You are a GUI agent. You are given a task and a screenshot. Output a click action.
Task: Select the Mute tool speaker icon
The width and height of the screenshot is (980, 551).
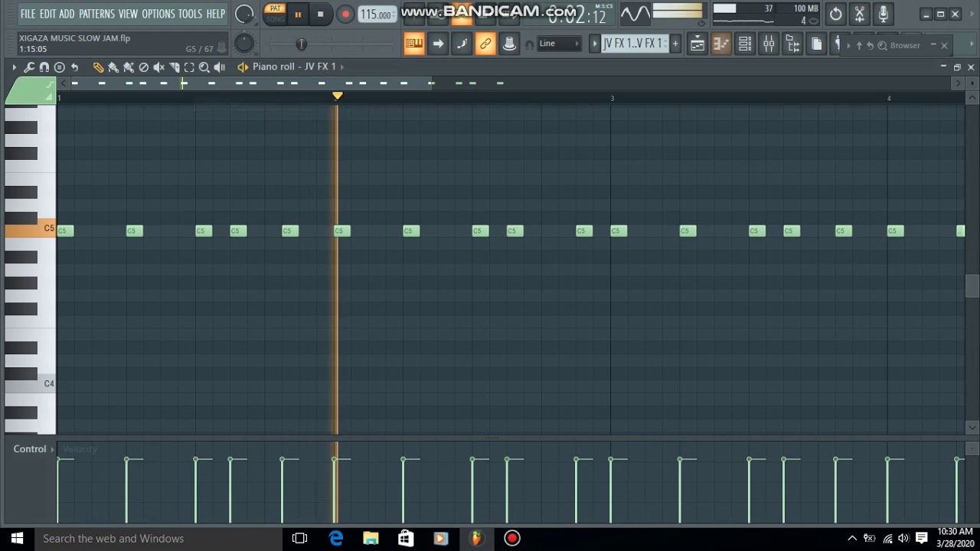158,67
